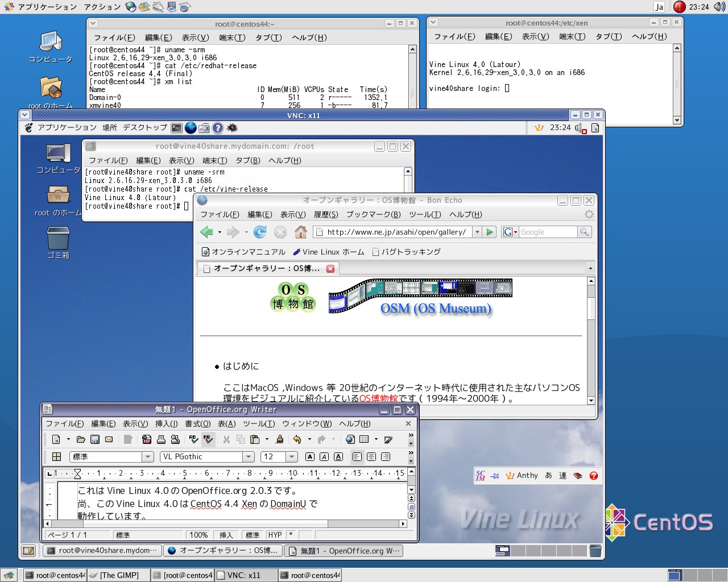This screenshot has height=582, width=728.
Task: Click 'The GIMP' taskbar button
Action: [118, 575]
